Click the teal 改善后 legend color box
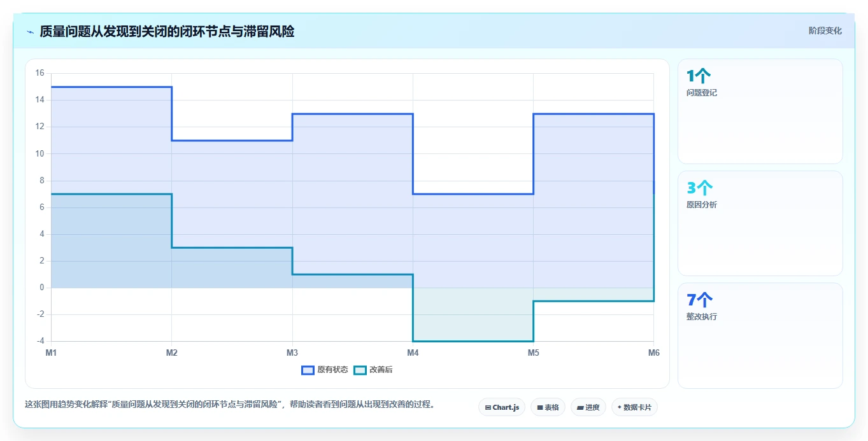The width and height of the screenshot is (868, 441). tap(360, 370)
